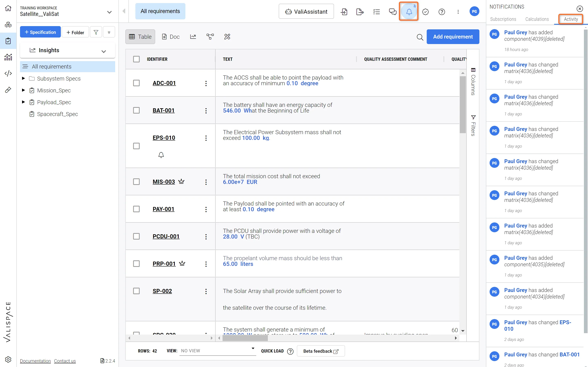Click the Add requirement button

click(453, 37)
